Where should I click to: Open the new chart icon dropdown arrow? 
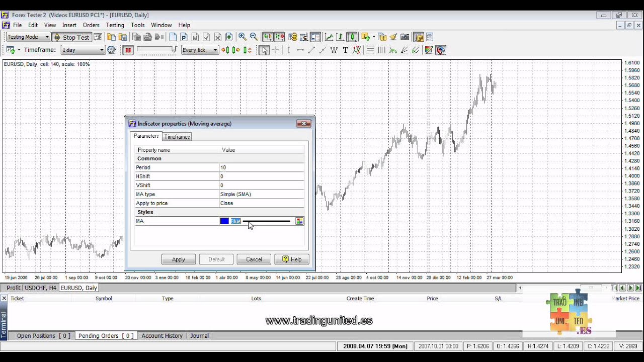19,50
